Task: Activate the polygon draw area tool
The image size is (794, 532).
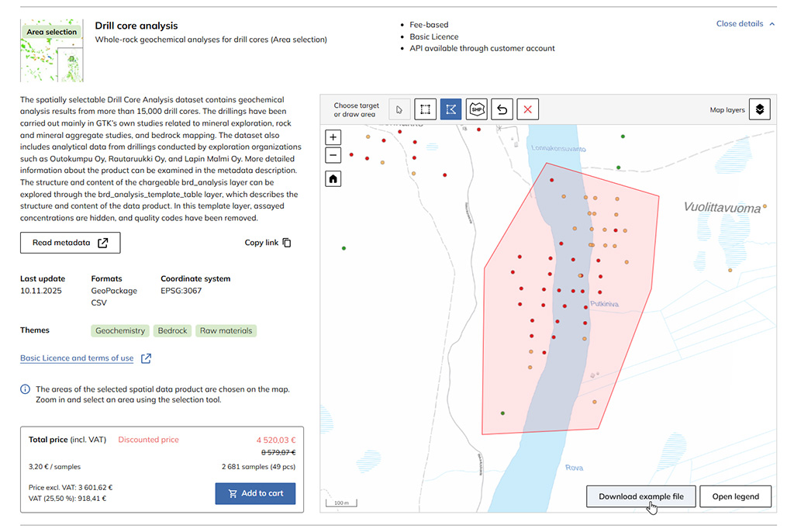Action: click(x=451, y=109)
